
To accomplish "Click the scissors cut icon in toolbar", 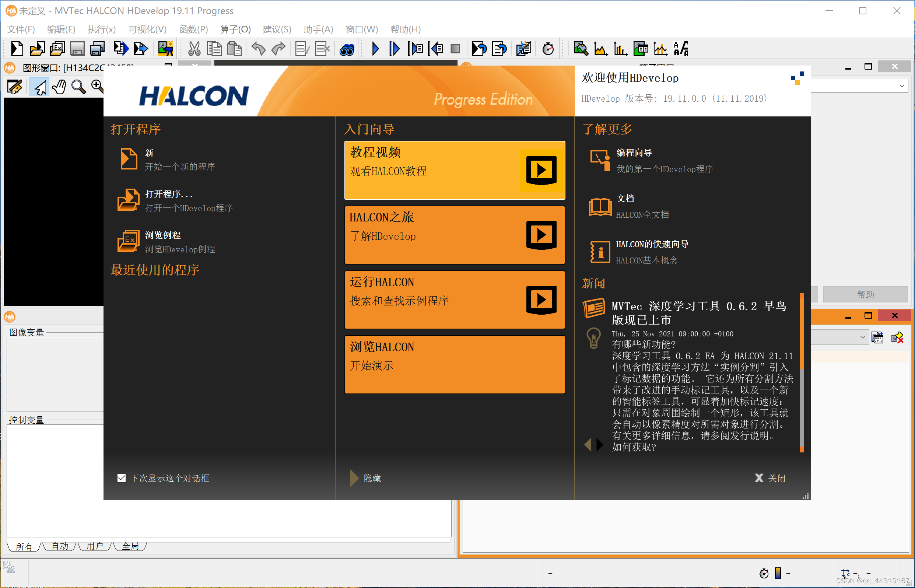I will [194, 49].
